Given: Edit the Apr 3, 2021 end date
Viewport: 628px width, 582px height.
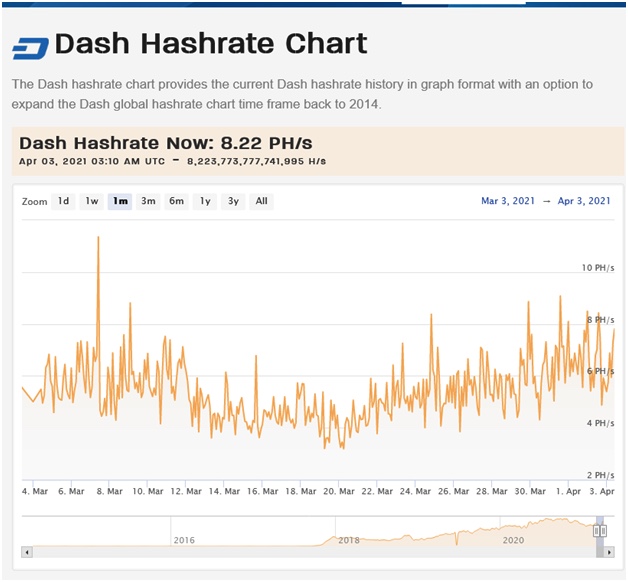Looking at the screenshot, I should 583,201.
